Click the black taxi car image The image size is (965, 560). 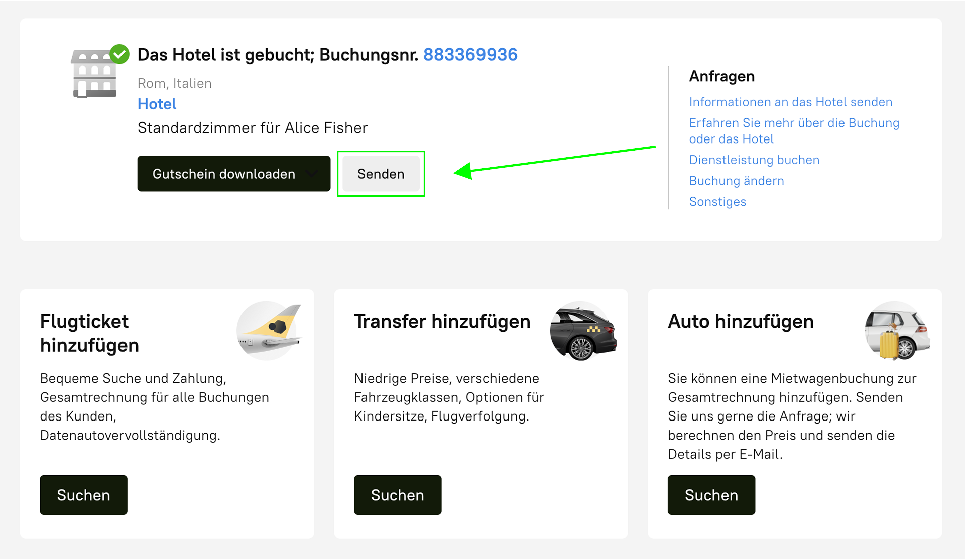(x=583, y=331)
